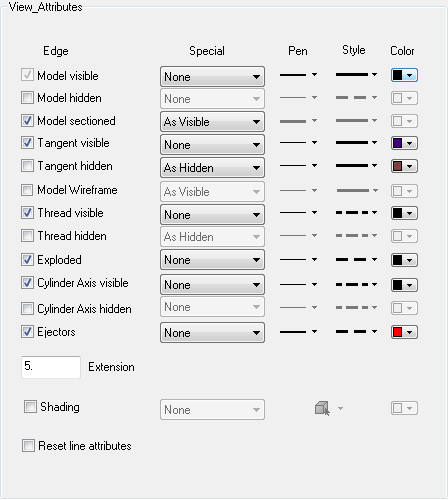Open Thread visible dashed style selector
The width and height of the screenshot is (448, 500).
point(356,213)
